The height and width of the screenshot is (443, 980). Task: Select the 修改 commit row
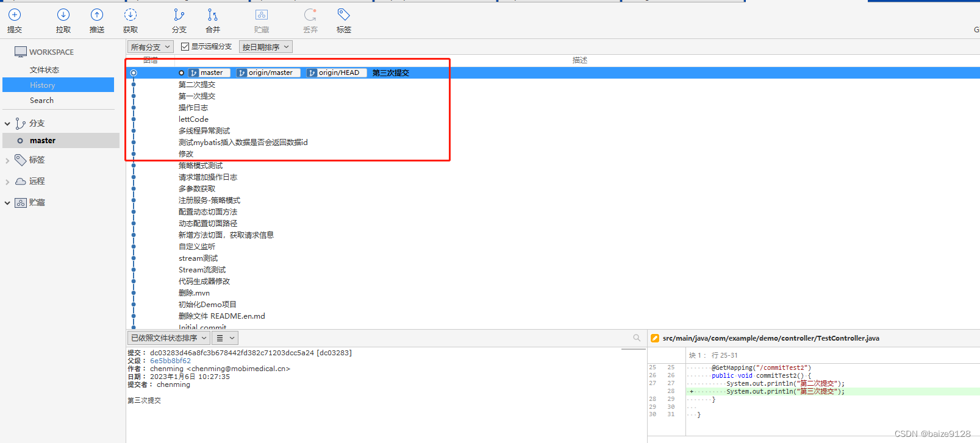(553, 154)
